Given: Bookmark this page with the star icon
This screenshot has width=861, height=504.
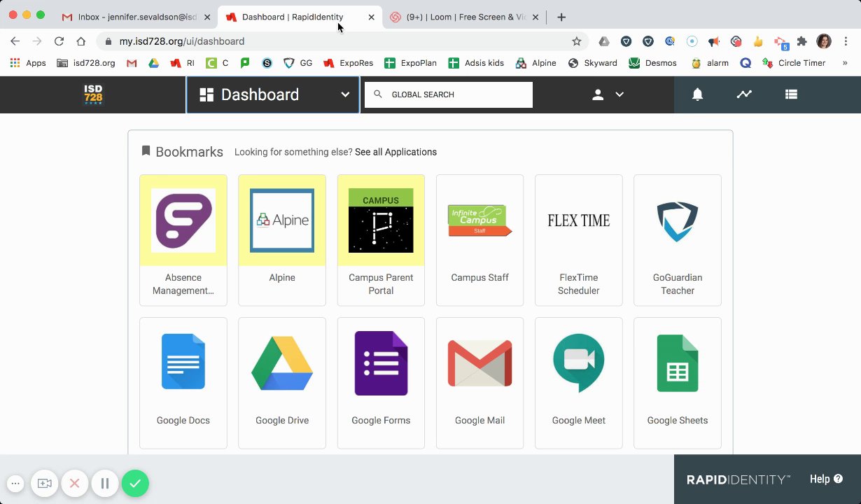Looking at the screenshot, I should pyautogui.click(x=577, y=41).
